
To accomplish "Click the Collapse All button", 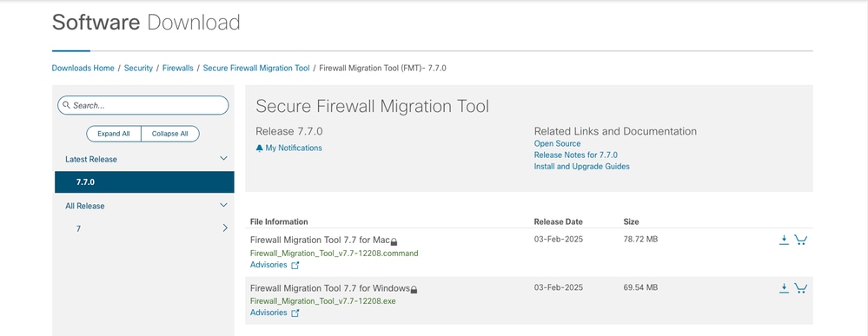I will (x=170, y=134).
